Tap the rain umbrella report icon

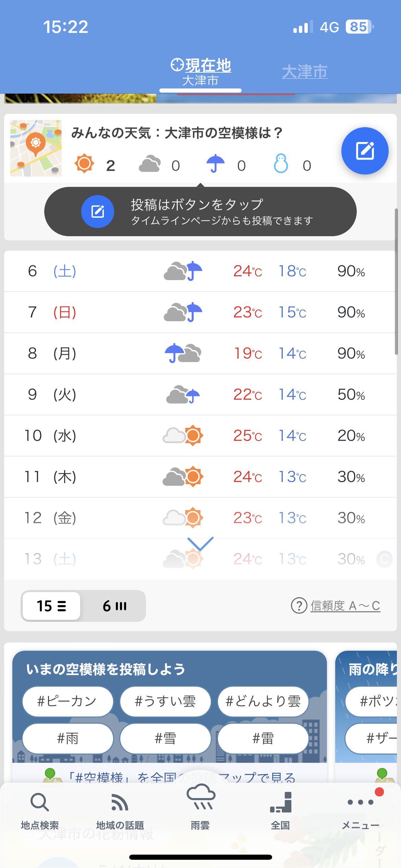[215, 164]
